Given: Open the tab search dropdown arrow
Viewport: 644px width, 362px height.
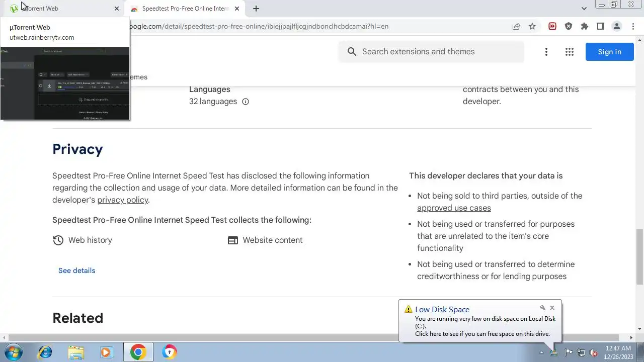Looking at the screenshot, I should point(584,9).
